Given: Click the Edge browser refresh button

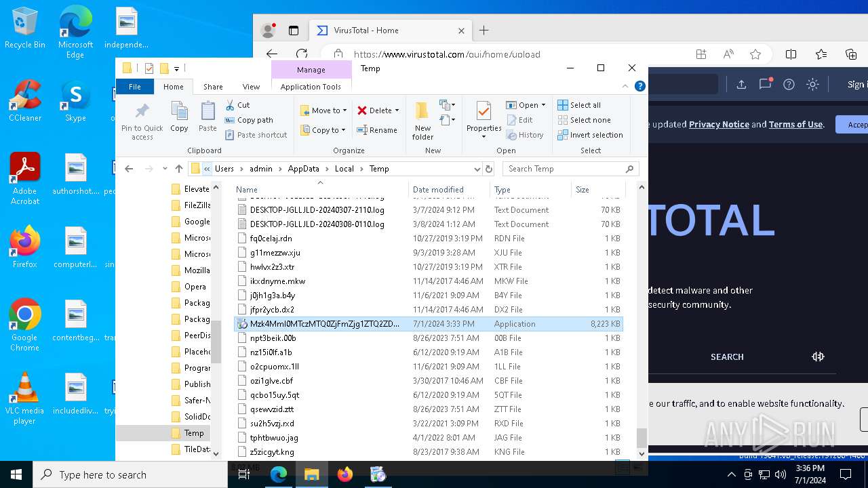Looking at the screenshot, I should coord(302,54).
